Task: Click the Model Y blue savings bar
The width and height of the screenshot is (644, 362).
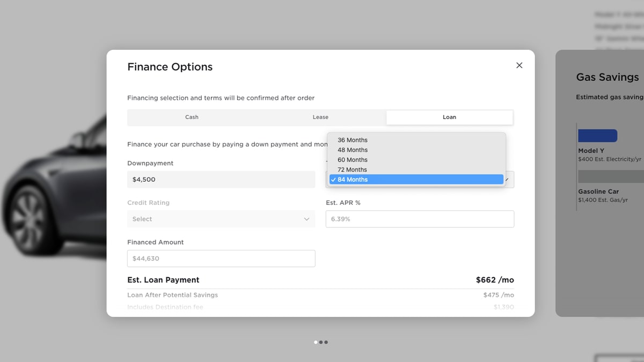Action: [x=597, y=136]
